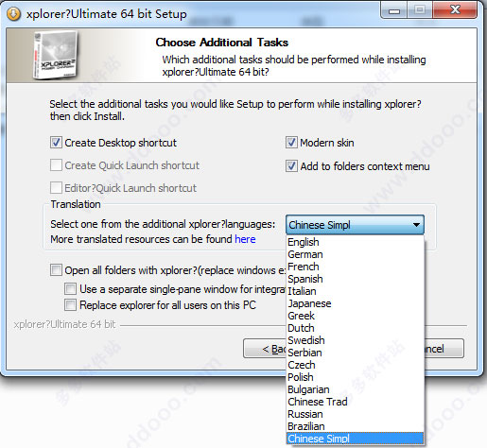Click the xplorer² product box image

click(56, 55)
